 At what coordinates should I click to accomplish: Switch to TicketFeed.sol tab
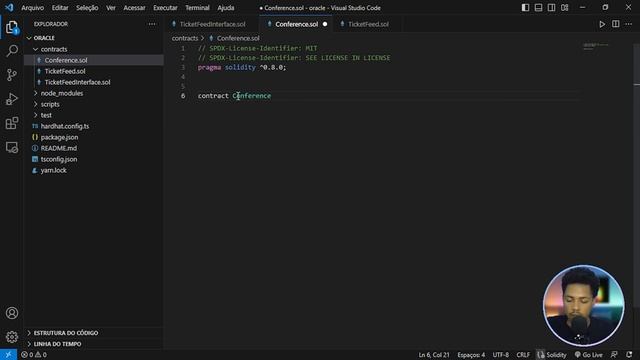coord(367,24)
